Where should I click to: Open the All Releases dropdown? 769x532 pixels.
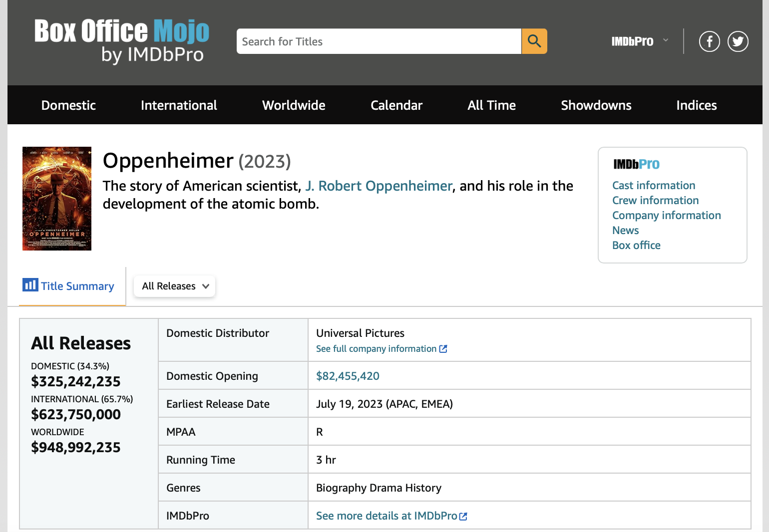(x=175, y=286)
